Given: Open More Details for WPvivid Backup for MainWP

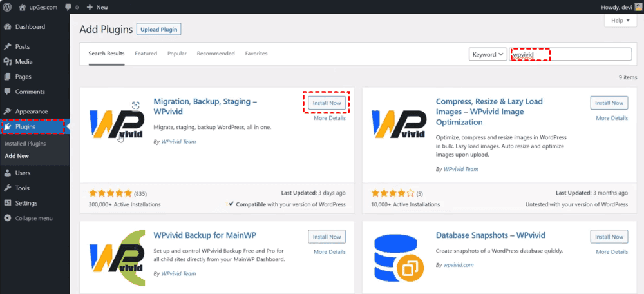Looking at the screenshot, I should tap(330, 252).
